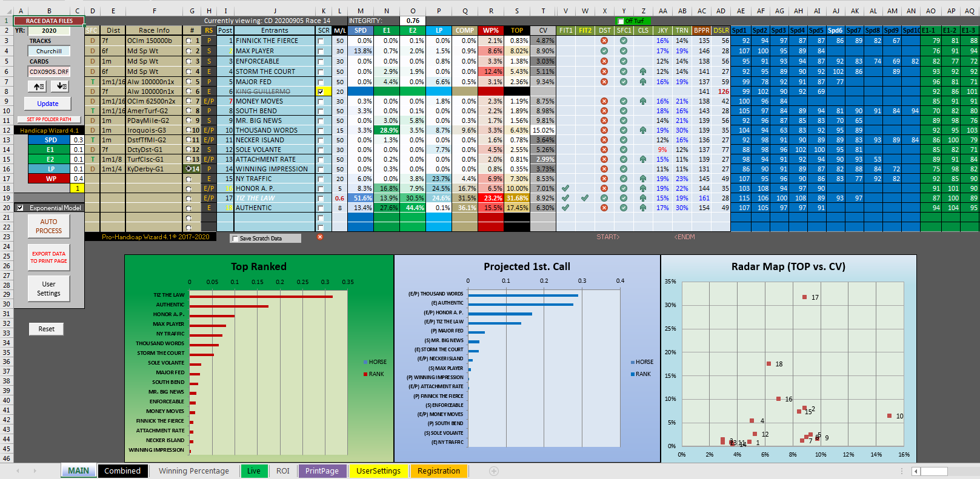Click the CLS up-arrow icon for Storm The Court
980x479 pixels.
[x=642, y=71]
